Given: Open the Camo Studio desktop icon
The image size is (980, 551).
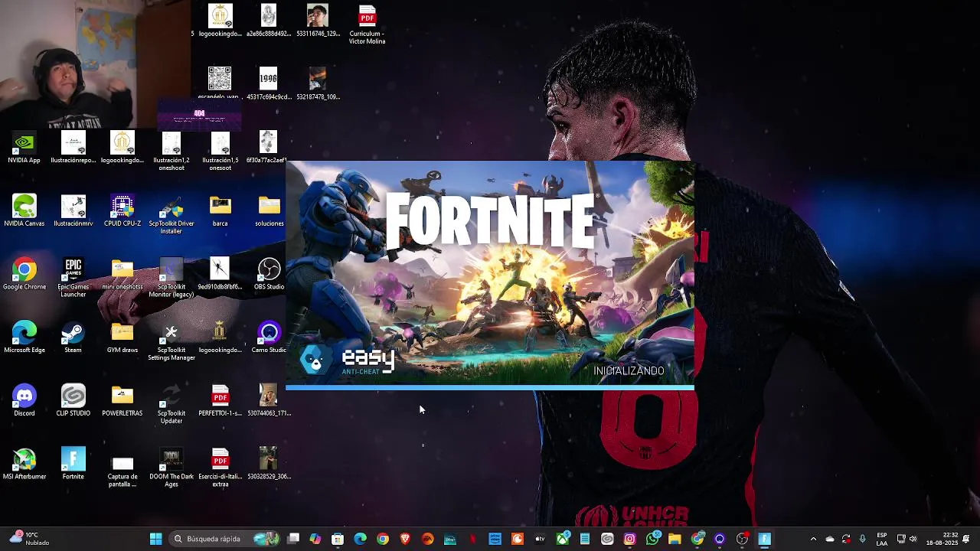Looking at the screenshot, I should [x=269, y=337].
